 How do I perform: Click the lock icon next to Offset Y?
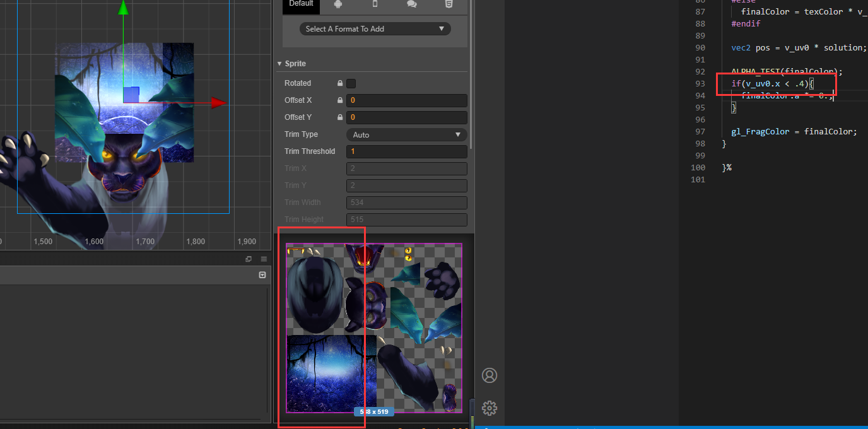pos(339,117)
